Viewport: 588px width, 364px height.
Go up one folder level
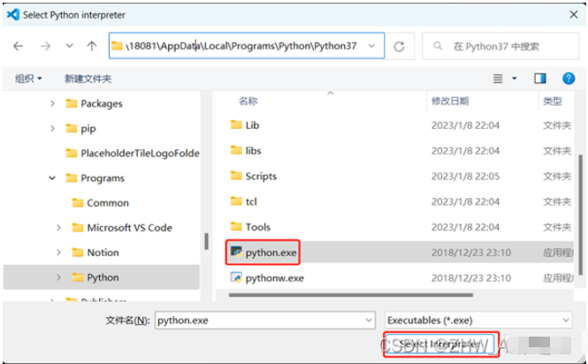coord(92,46)
